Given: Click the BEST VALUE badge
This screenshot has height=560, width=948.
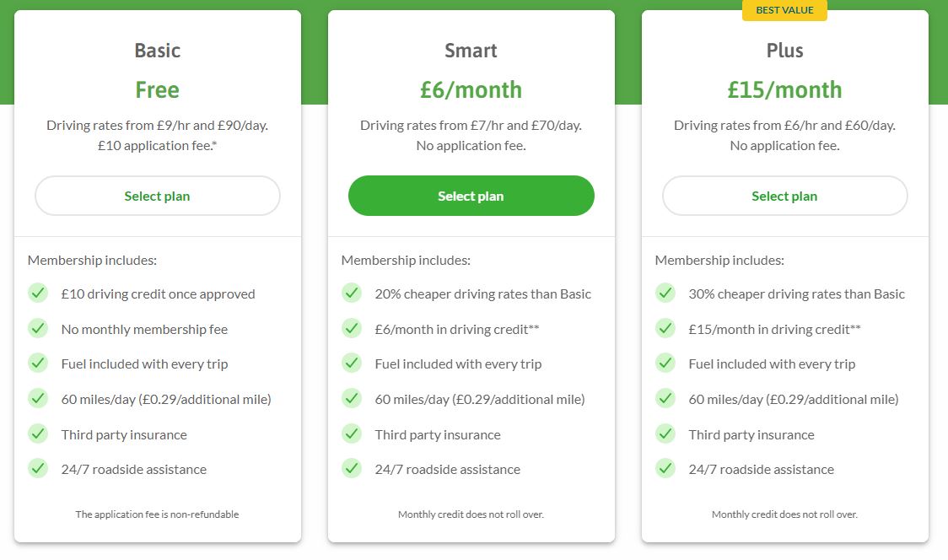Looking at the screenshot, I should (784, 11).
